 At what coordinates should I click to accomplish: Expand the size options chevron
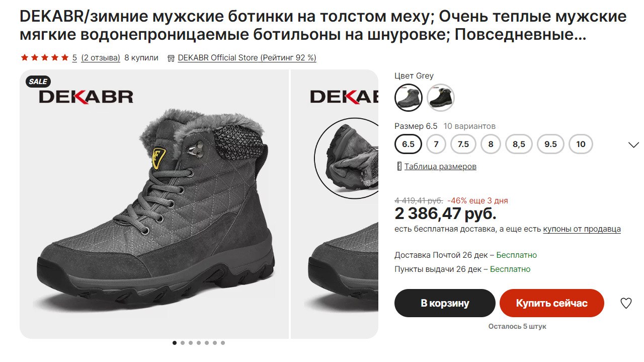(x=633, y=144)
